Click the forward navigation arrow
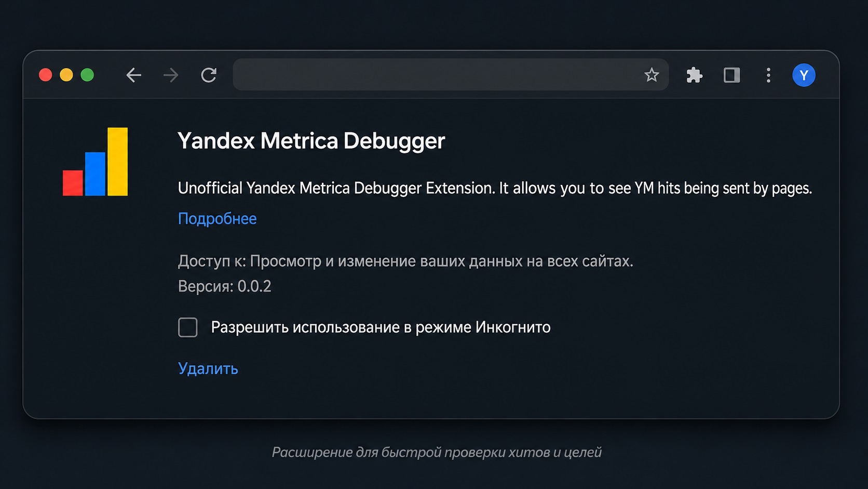The image size is (868, 489). tap(171, 75)
